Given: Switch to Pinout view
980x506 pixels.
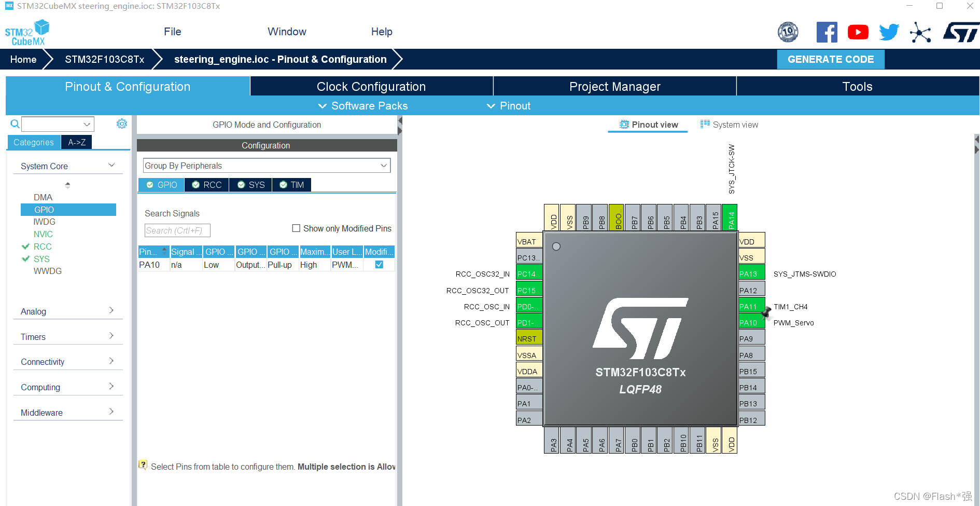Looking at the screenshot, I should [648, 125].
